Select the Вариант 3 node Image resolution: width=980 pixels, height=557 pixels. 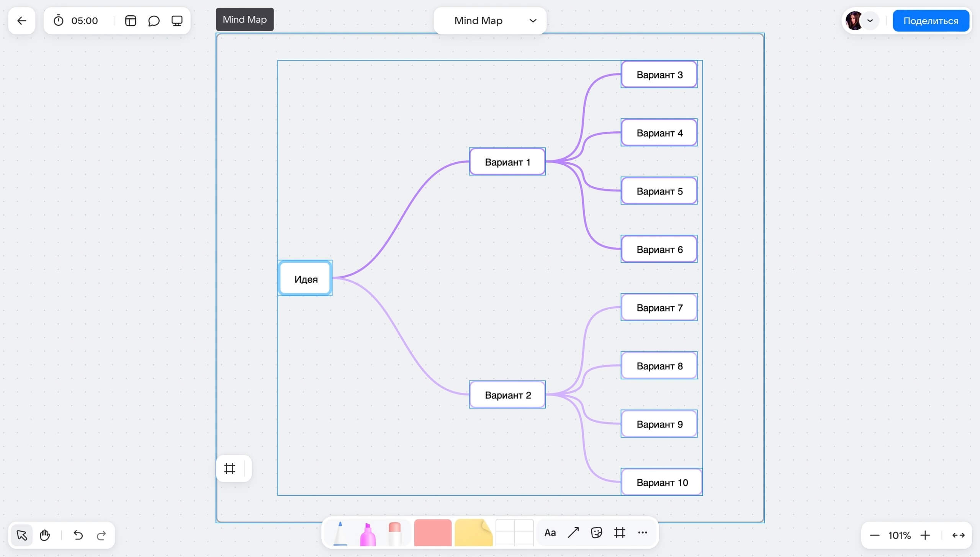click(x=659, y=74)
